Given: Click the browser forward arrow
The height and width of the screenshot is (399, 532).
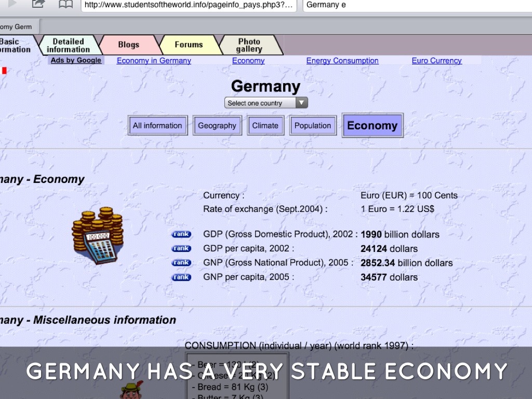Looking at the screenshot, I should click(12, 4).
